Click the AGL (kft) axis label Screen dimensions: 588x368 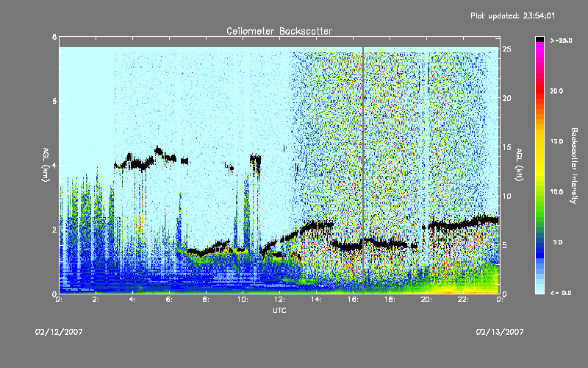(x=519, y=165)
